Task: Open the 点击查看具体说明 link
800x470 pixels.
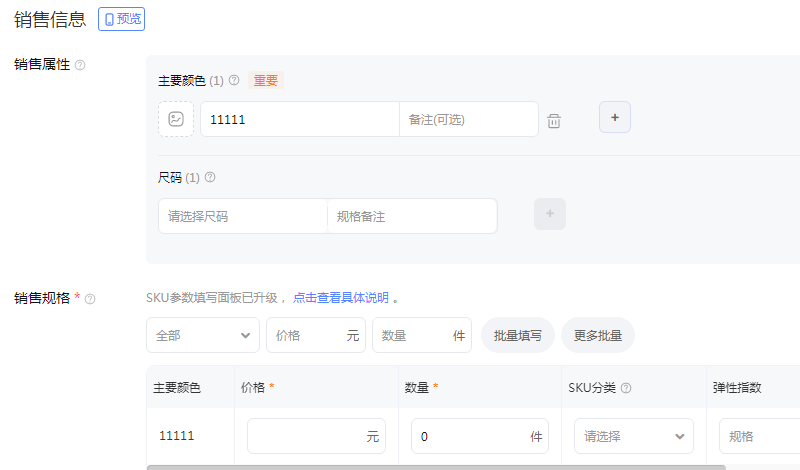Action: coord(341,298)
